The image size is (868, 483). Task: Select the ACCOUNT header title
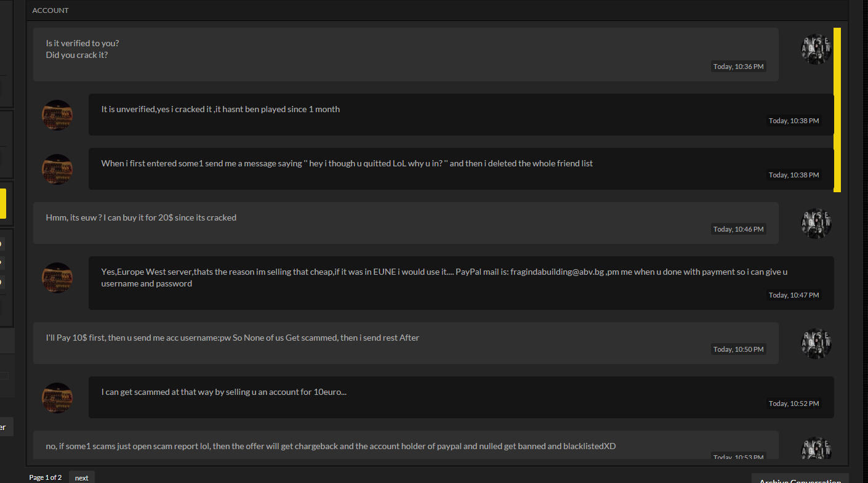pos(50,10)
